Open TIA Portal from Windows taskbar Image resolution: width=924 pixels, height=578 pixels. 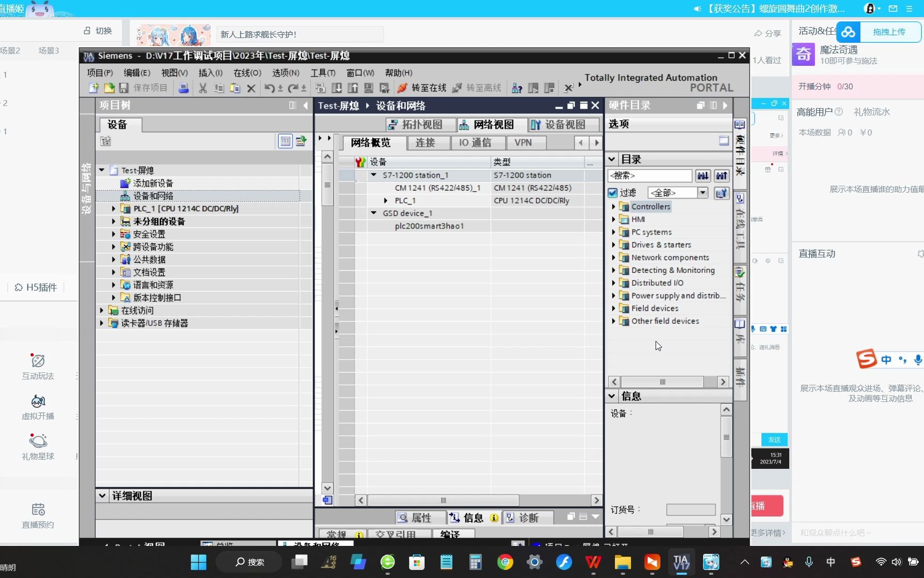point(681,562)
